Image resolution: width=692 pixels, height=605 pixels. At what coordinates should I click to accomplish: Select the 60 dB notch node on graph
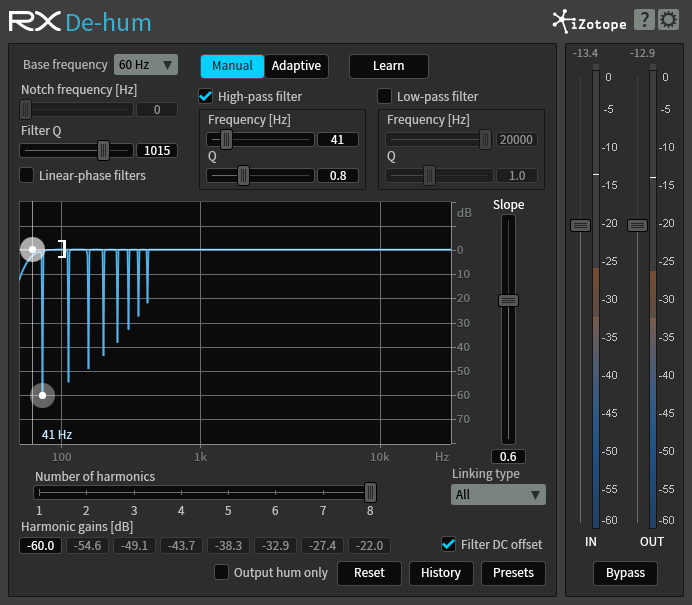(x=42, y=395)
